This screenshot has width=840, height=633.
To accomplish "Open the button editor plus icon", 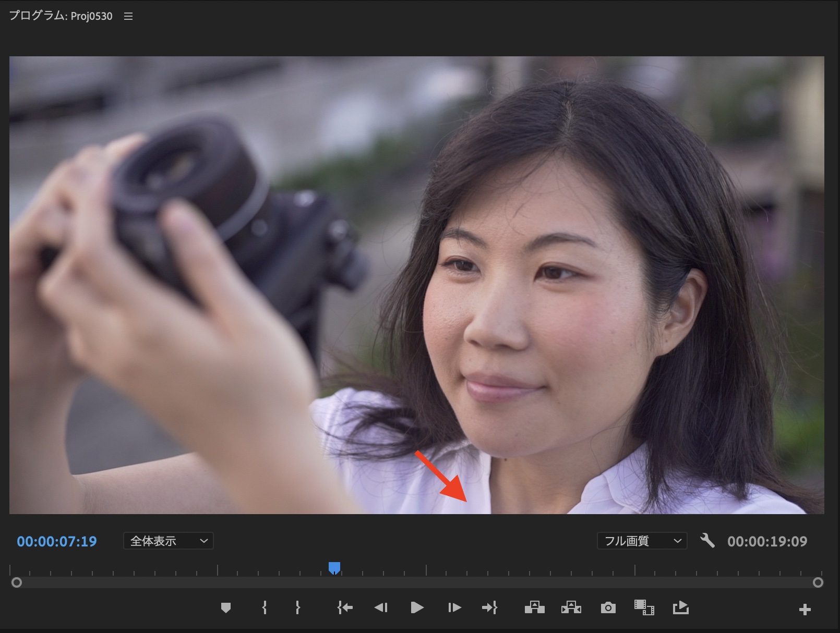I will pyautogui.click(x=805, y=609).
